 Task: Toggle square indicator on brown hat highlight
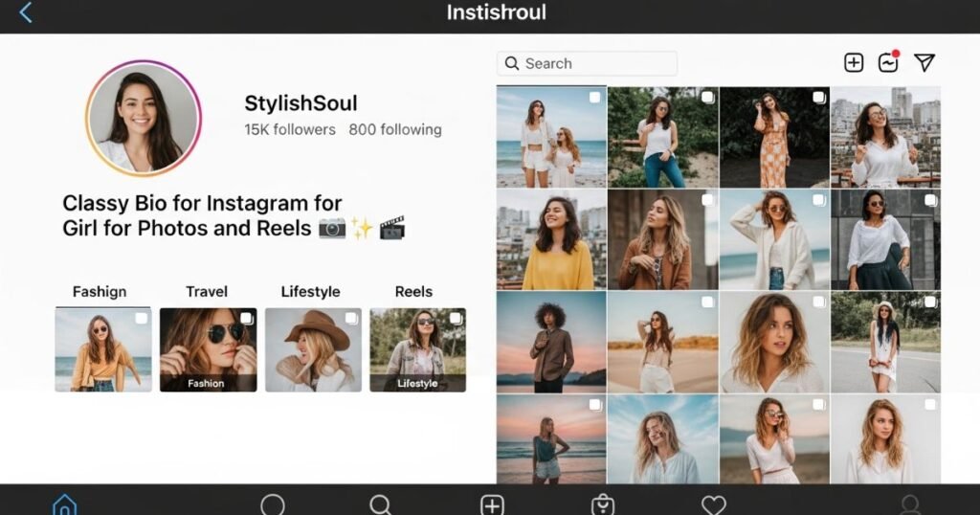(x=352, y=318)
